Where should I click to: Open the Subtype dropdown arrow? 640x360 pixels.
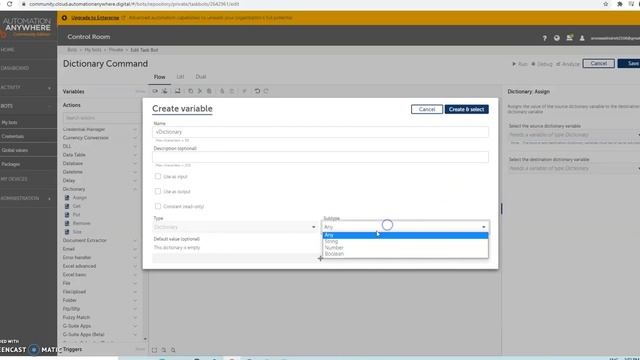click(x=484, y=227)
